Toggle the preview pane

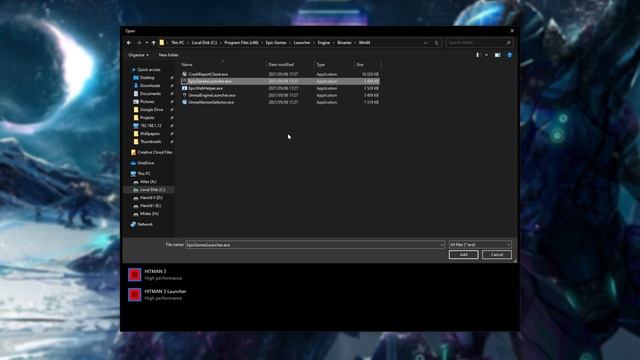(x=498, y=55)
